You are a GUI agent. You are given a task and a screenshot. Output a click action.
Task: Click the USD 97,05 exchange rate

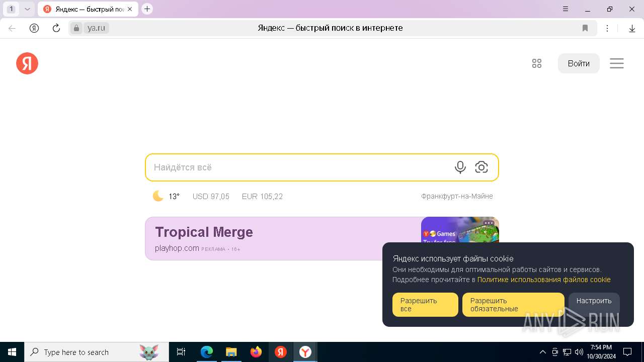pos(211,197)
